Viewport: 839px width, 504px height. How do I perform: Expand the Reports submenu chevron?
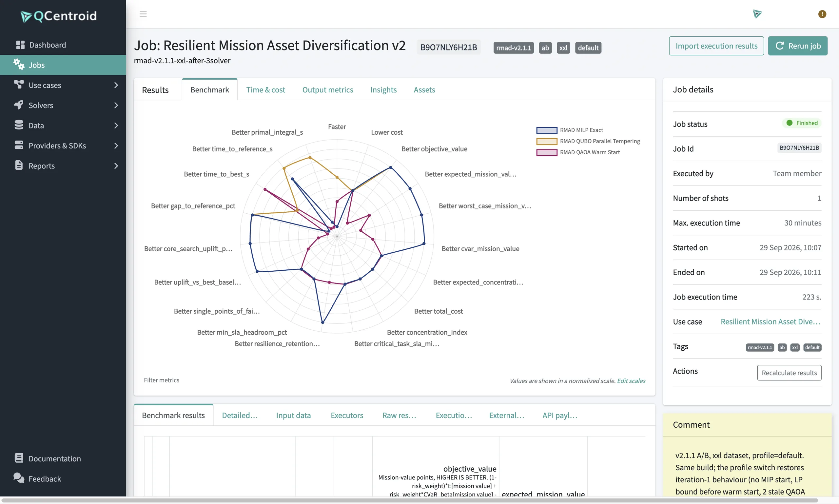click(116, 166)
